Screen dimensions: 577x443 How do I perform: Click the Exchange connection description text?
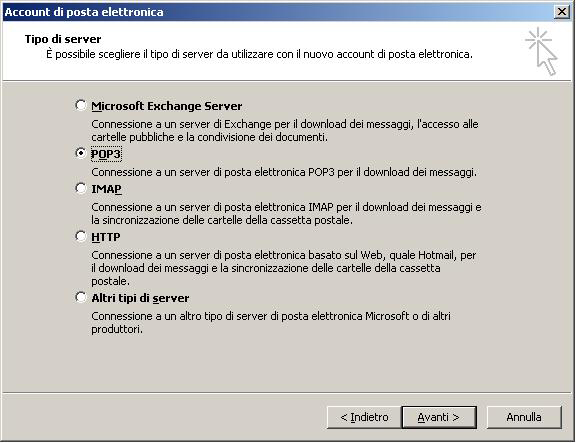(x=285, y=131)
